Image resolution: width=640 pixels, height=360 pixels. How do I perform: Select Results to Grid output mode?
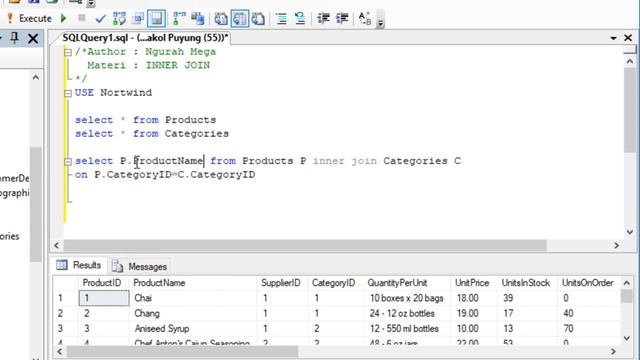pyautogui.click(x=240, y=19)
